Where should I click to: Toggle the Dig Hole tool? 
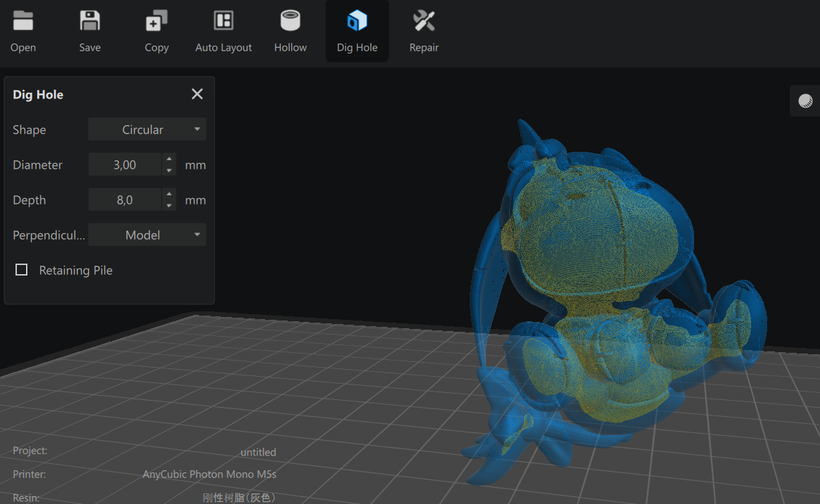pyautogui.click(x=357, y=31)
